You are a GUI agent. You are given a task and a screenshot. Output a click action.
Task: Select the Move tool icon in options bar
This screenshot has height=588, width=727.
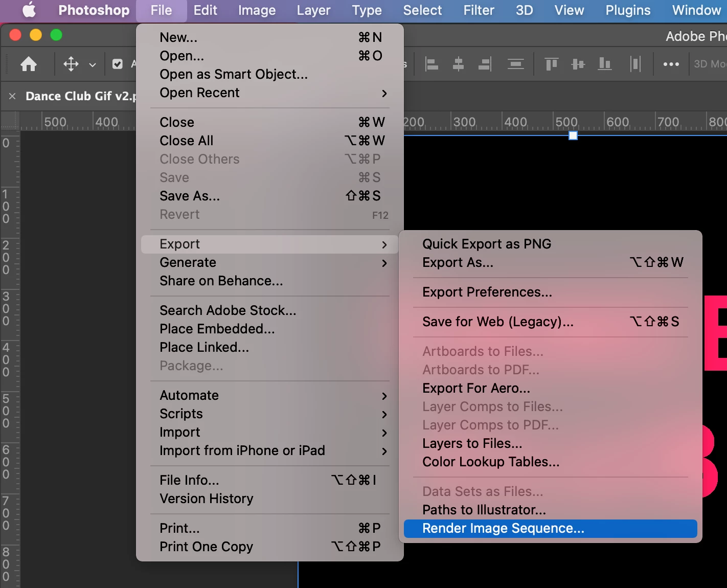tap(71, 64)
